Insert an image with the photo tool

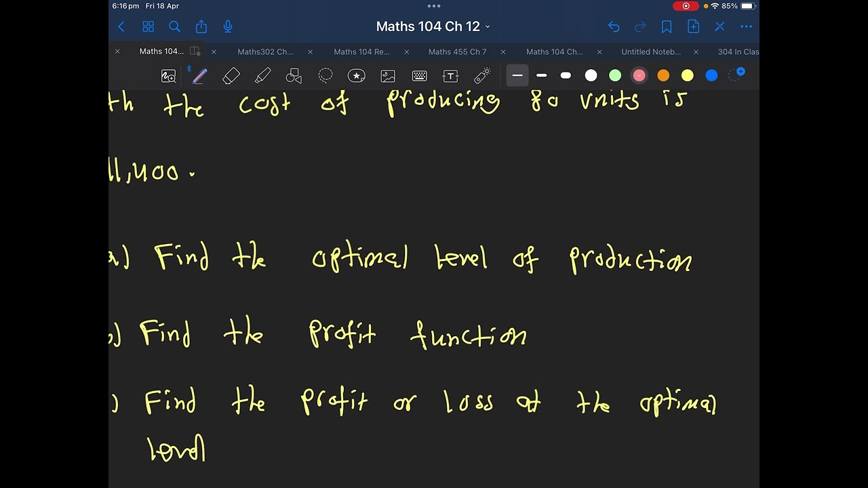click(x=388, y=76)
